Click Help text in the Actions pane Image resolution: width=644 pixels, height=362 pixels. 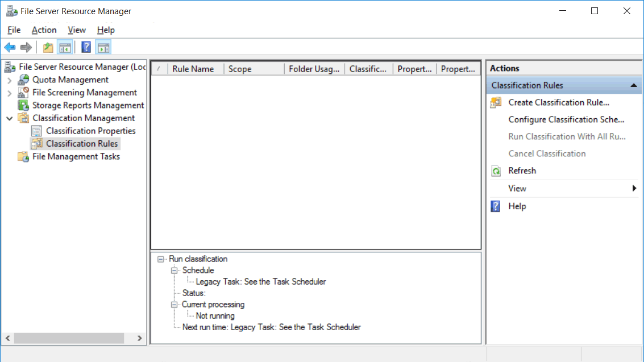point(517,206)
